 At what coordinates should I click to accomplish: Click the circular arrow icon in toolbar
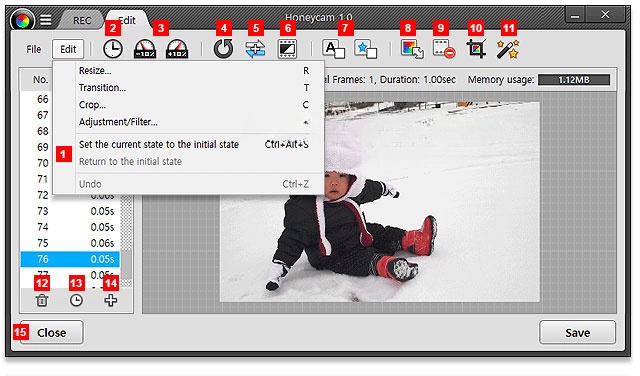(223, 49)
